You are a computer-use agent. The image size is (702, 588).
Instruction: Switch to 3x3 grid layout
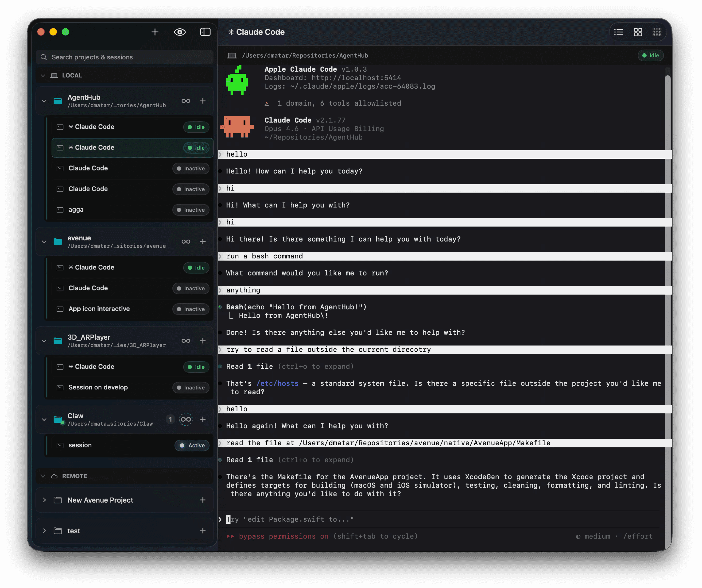tap(656, 32)
